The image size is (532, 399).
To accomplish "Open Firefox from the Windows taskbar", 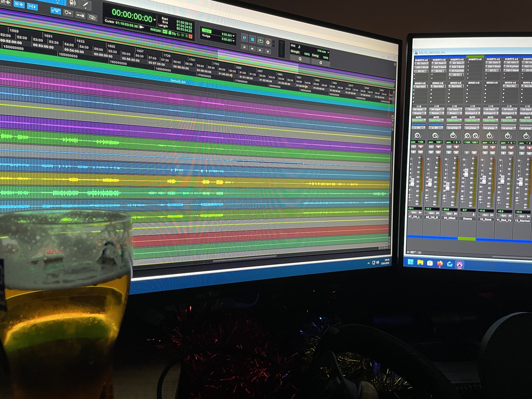I will click(440, 264).
